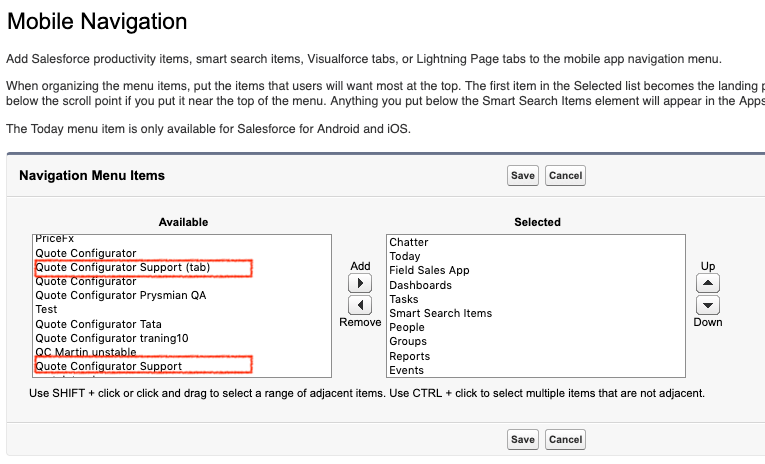Select the Test item in Available
The width and height of the screenshot is (765, 464).
pyautogui.click(x=182, y=309)
